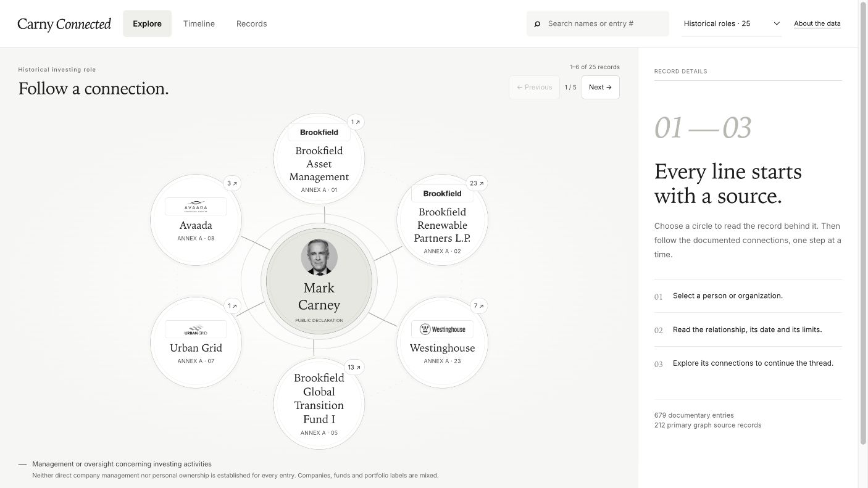Click Brookfield logo above Asset Management
The height and width of the screenshot is (488, 868).
(x=319, y=132)
